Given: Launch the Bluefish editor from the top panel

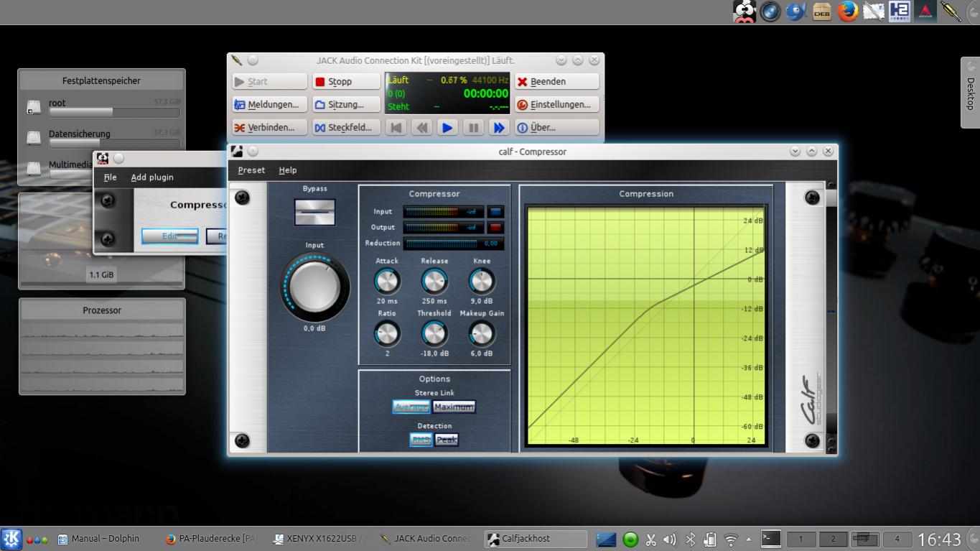Looking at the screenshot, I should pos(796,11).
